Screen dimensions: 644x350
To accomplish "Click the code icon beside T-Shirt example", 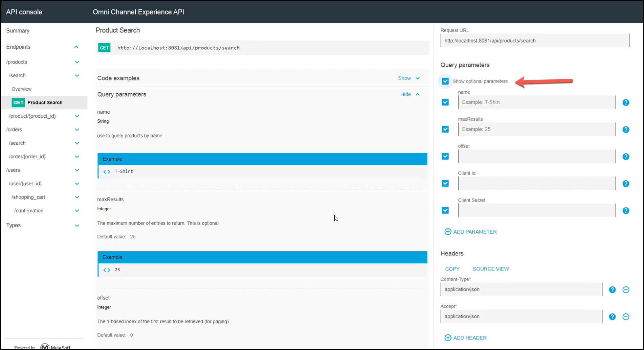I will click(x=107, y=171).
